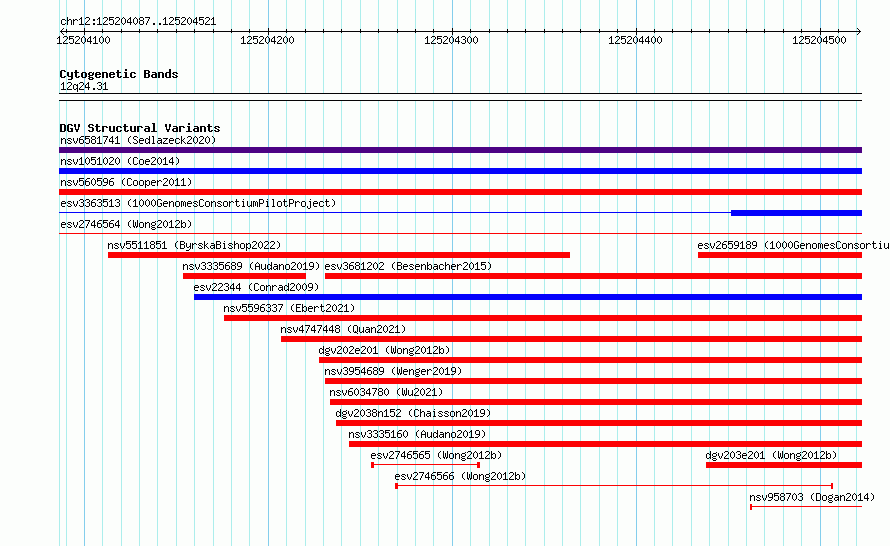Open the dgv202e201 (Wong2012b) label

click(x=384, y=350)
